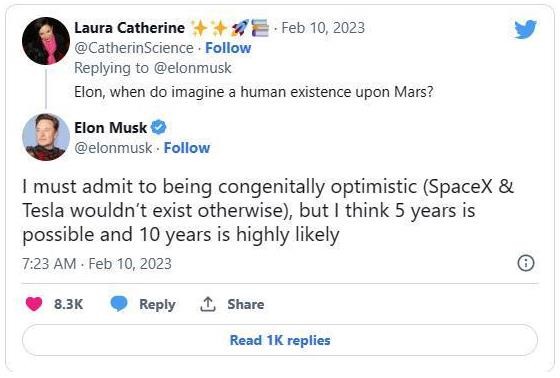This screenshot has width=560, height=378.
Task: Click the 8.3K likes count
Action: point(68,304)
